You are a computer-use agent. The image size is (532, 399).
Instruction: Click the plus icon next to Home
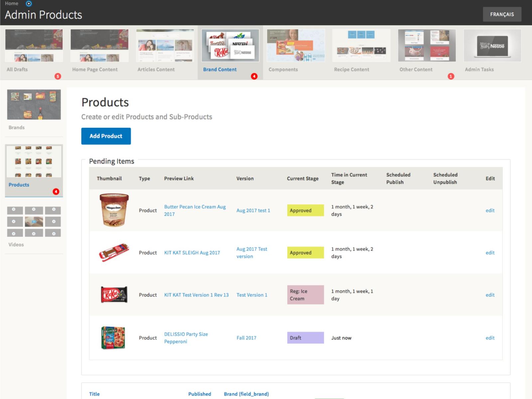click(x=29, y=4)
